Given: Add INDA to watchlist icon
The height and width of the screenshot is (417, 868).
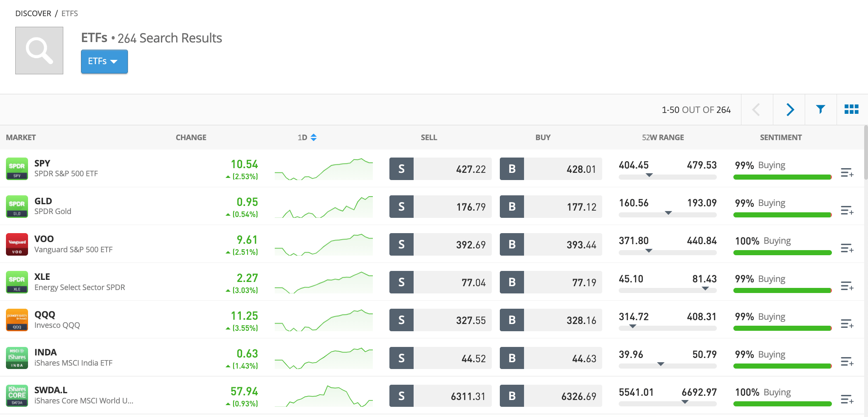Looking at the screenshot, I should tap(847, 362).
